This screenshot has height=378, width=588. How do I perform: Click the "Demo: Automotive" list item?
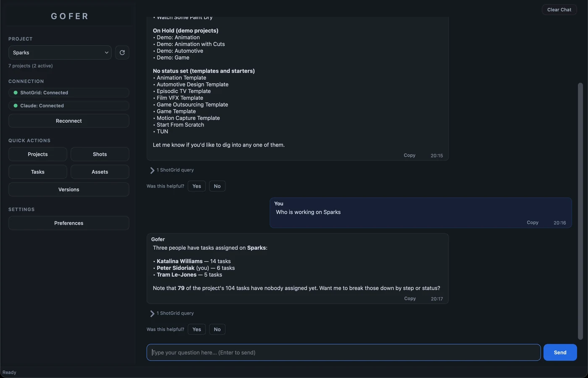point(180,51)
